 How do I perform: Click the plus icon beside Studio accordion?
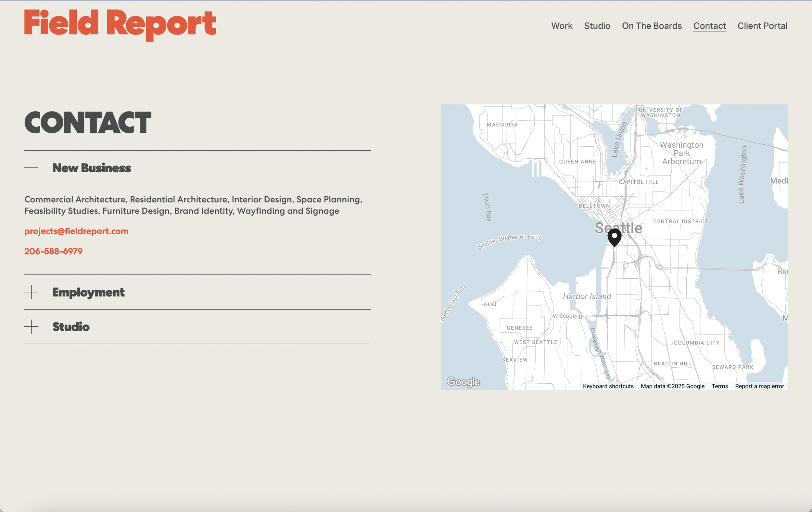(32, 327)
